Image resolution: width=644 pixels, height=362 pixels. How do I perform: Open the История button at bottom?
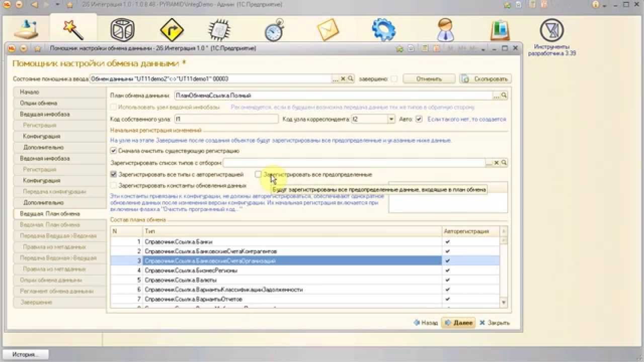pyautogui.click(x=25, y=354)
